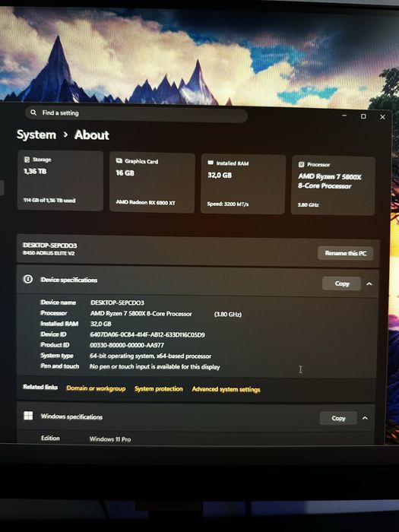This screenshot has height=532, width=399.
Task: Click the Windows logo icon
Action: pos(29,416)
